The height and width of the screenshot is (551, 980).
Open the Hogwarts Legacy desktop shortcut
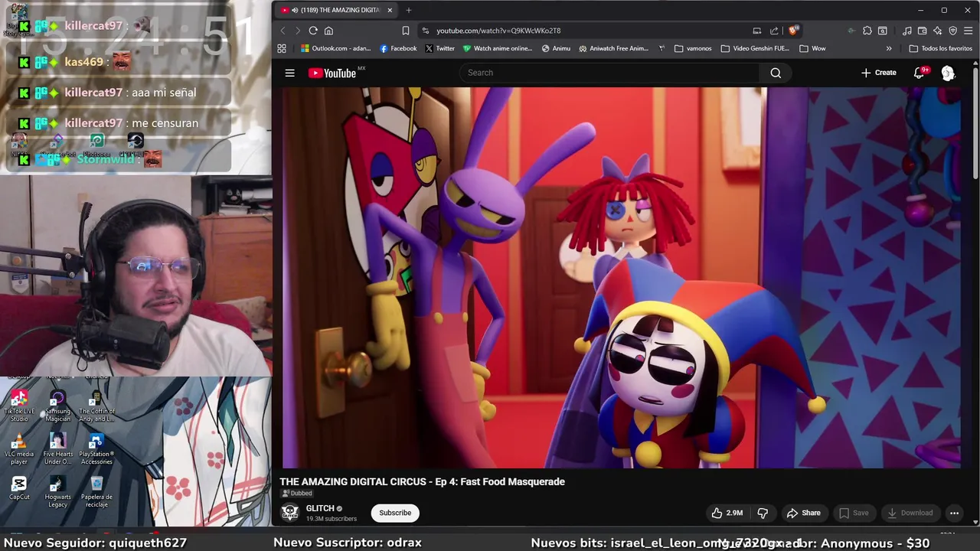[x=57, y=491]
